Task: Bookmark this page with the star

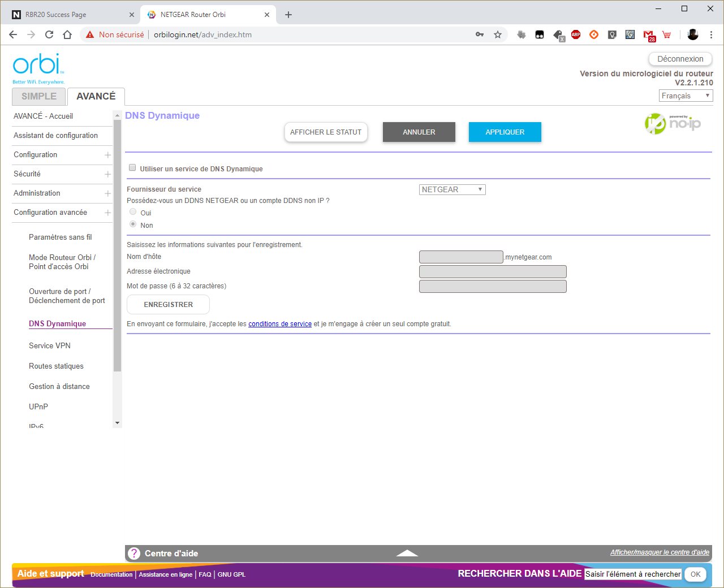Action: (498, 34)
